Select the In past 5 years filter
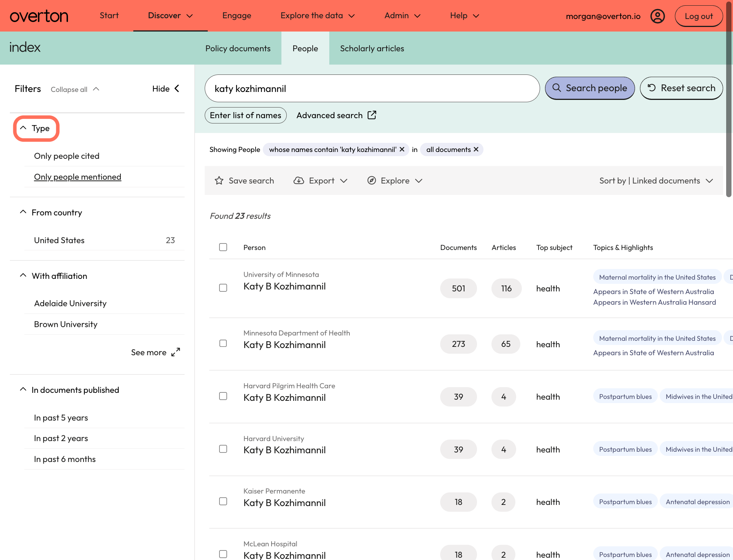Image resolution: width=733 pixels, height=560 pixels. pos(61,418)
